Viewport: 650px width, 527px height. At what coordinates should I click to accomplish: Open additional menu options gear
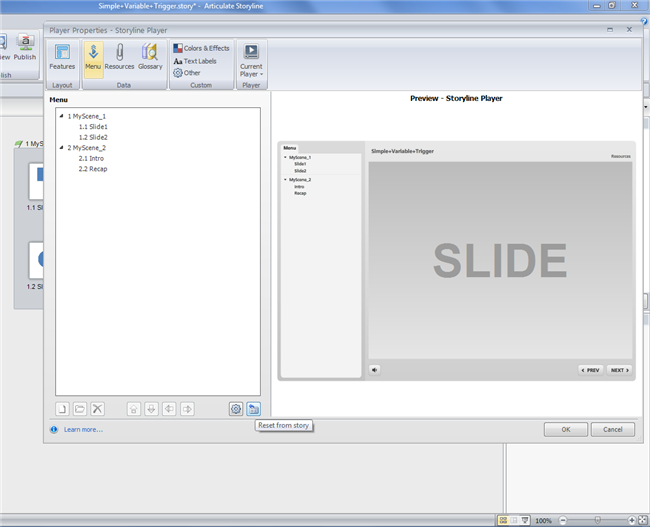[236, 409]
